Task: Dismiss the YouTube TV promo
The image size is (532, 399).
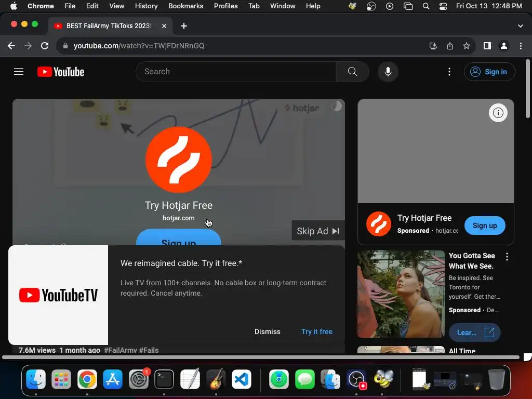Action: point(268,331)
